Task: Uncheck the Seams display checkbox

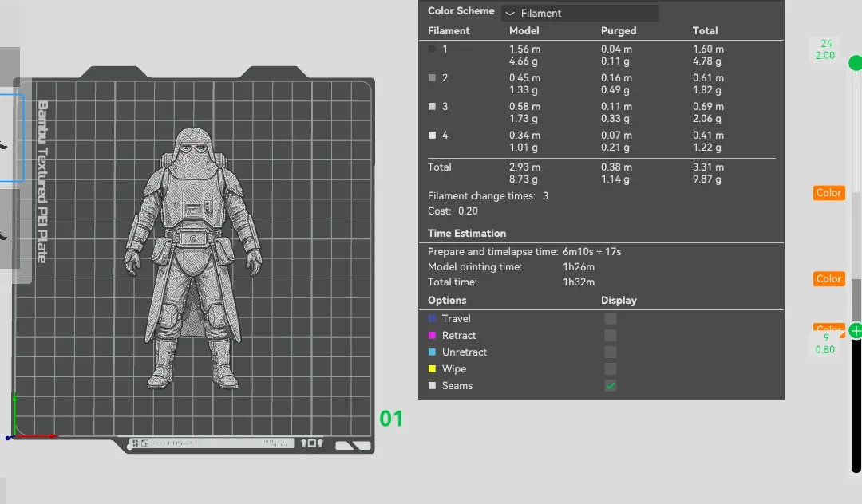Action: 611,385
